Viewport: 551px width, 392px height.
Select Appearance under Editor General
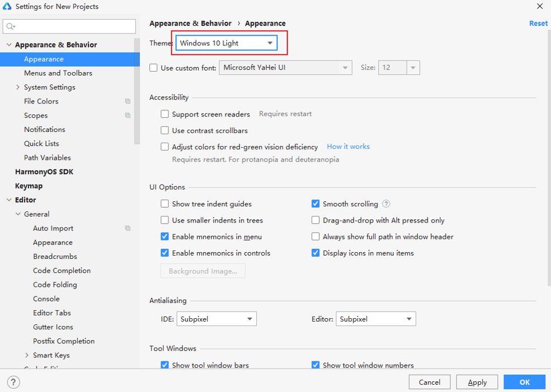tap(53, 242)
